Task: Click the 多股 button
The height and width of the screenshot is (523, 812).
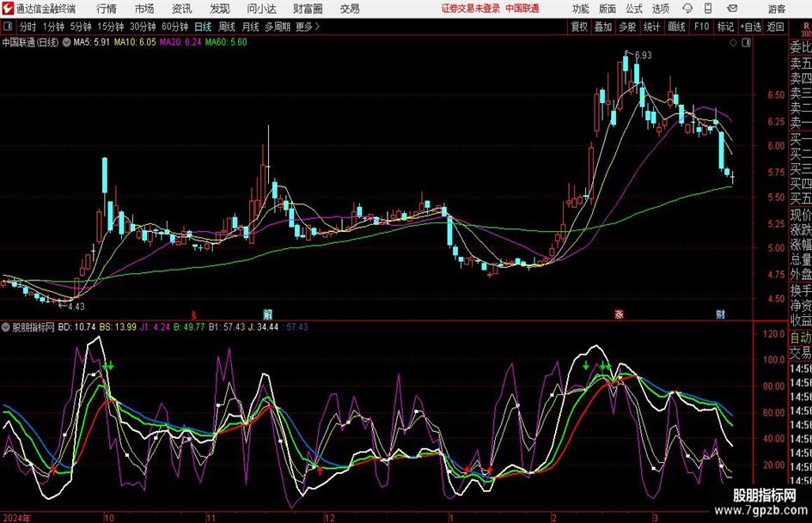Action: tap(627, 27)
